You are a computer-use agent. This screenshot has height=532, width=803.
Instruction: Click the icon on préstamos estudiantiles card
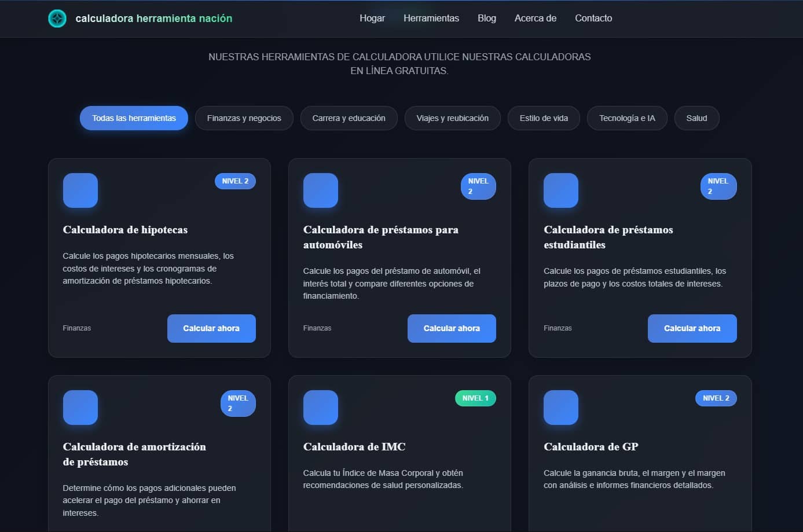pos(561,190)
